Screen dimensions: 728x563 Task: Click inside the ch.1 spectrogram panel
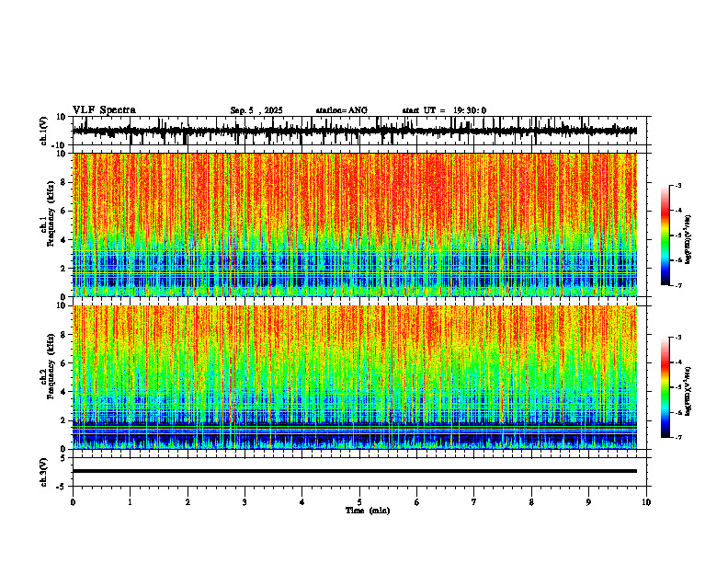tap(354, 224)
